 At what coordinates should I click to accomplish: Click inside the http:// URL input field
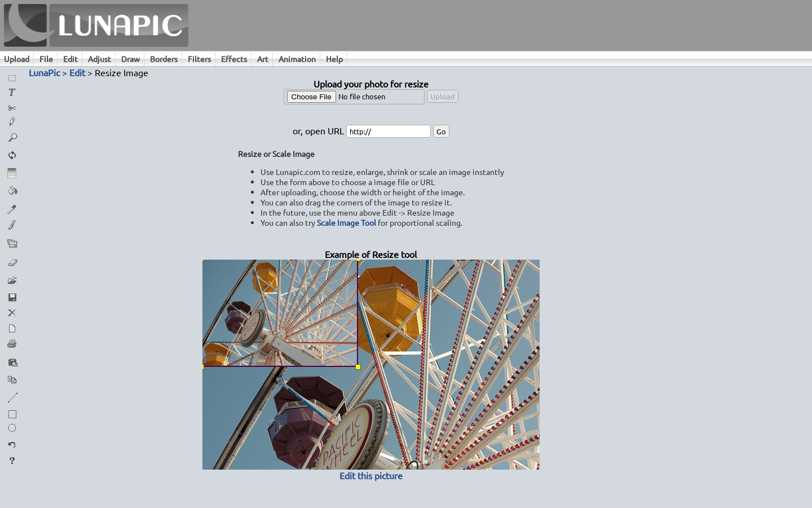click(x=388, y=131)
